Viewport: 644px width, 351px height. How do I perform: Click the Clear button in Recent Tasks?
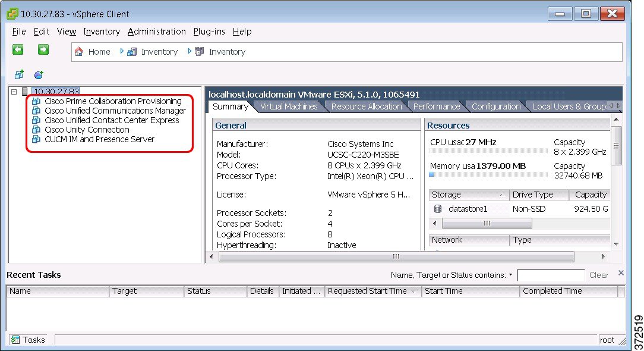coord(599,275)
